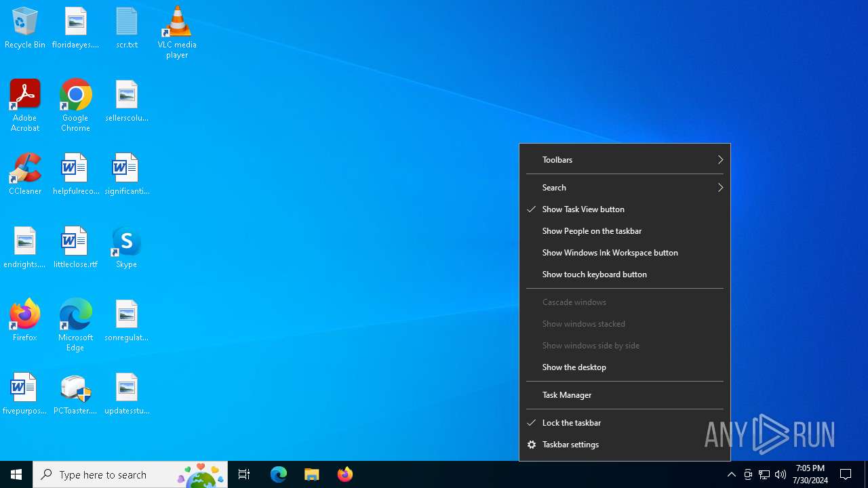Image resolution: width=868 pixels, height=488 pixels.
Task: Open network status icon in system tray
Action: click(764, 474)
